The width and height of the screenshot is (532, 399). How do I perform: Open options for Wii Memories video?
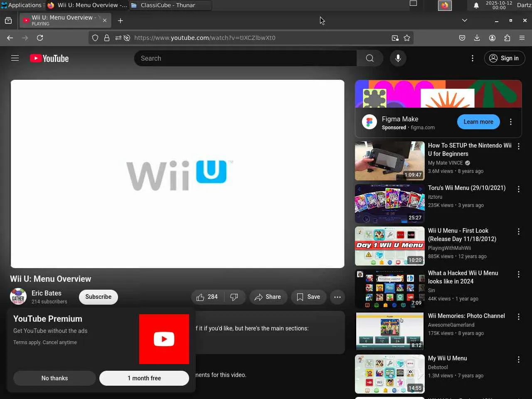coord(519,317)
